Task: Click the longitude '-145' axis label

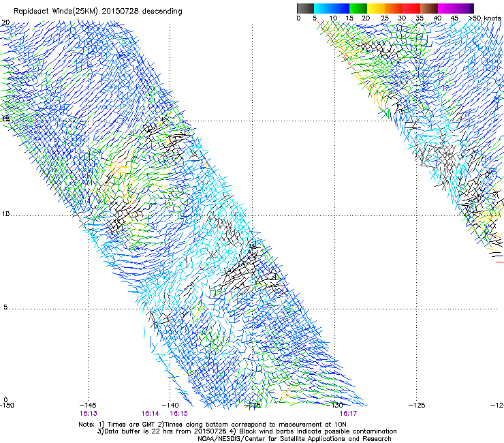Action: pos(88,406)
